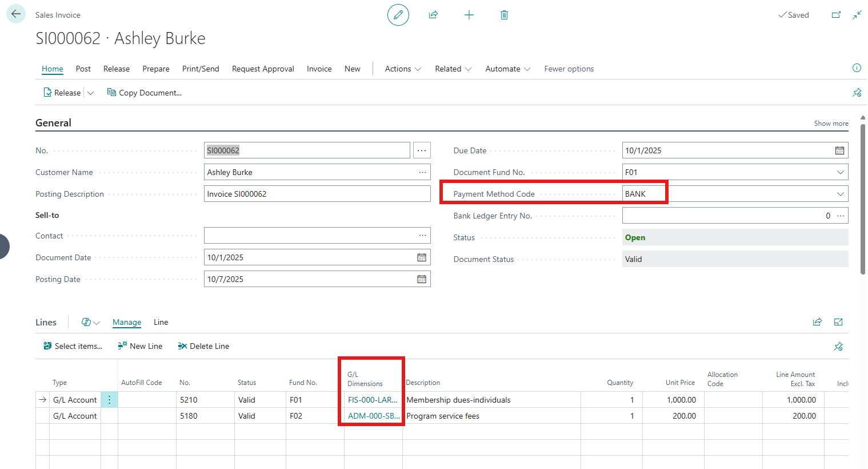Open Posting Date calendar picker
Viewport: 868px width, 469px height.
tap(422, 279)
